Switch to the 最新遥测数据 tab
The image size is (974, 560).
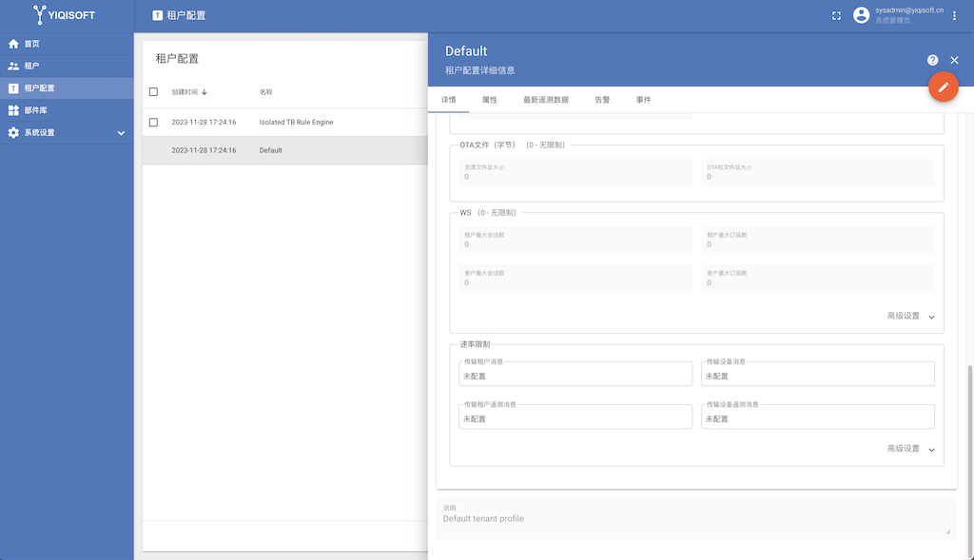546,100
